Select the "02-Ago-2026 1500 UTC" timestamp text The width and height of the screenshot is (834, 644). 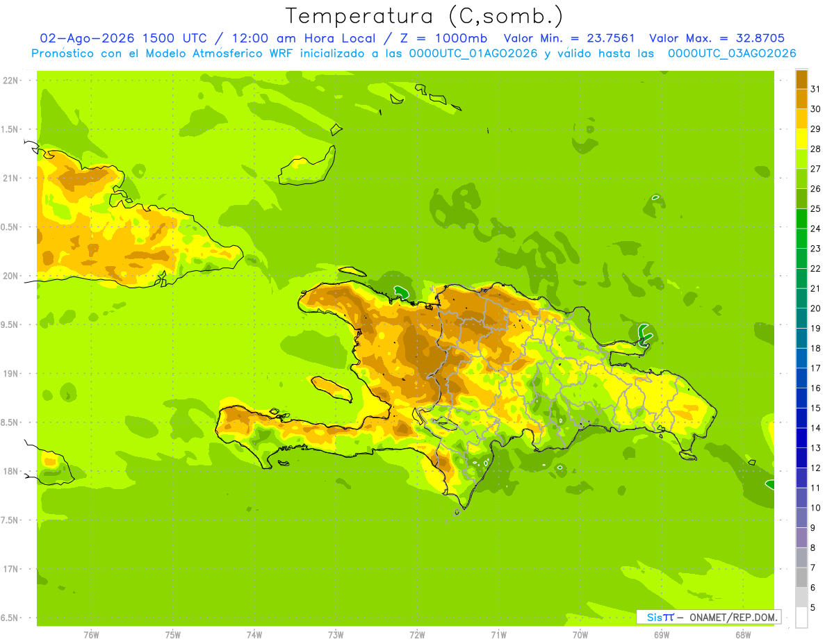[x=124, y=38]
